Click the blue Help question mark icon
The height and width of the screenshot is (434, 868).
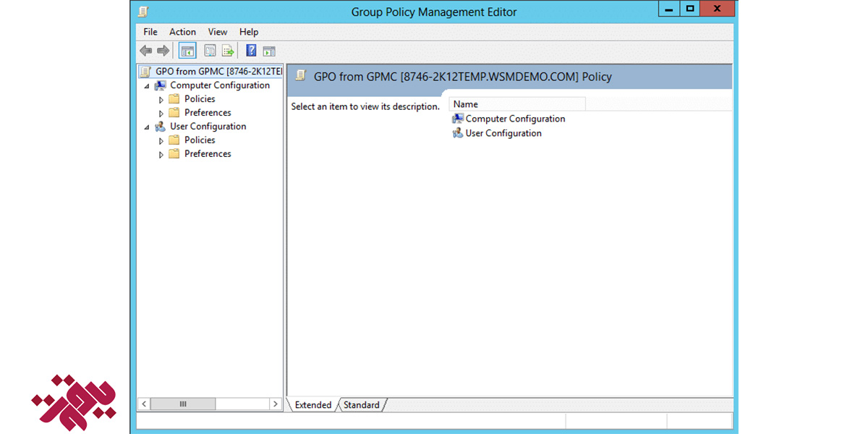click(x=251, y=51)
